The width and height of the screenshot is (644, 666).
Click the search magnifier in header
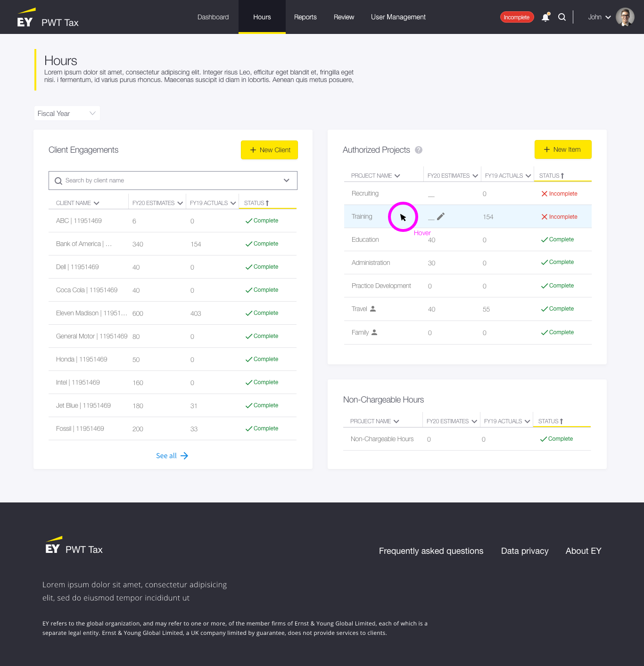[x=562, y=17]
